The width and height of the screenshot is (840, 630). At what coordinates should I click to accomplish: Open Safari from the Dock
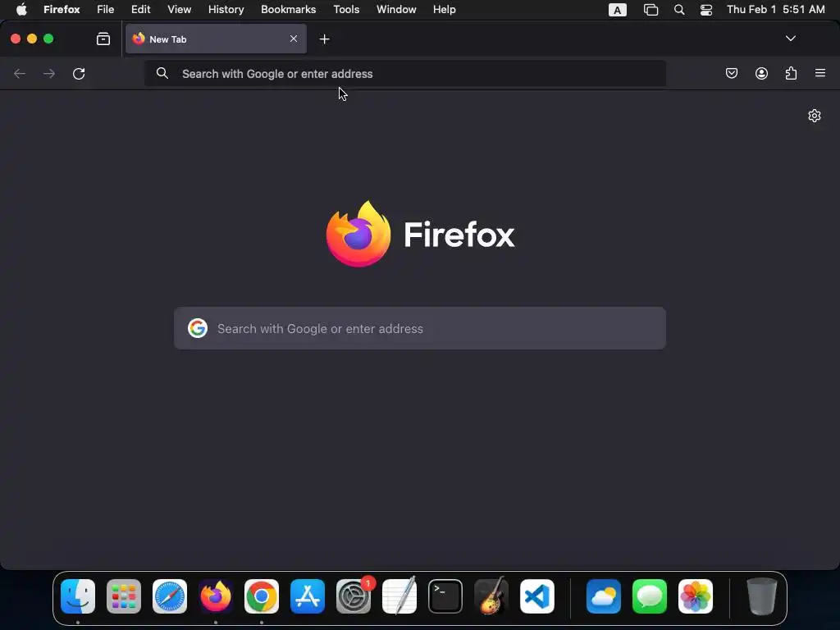click(170, 596)
